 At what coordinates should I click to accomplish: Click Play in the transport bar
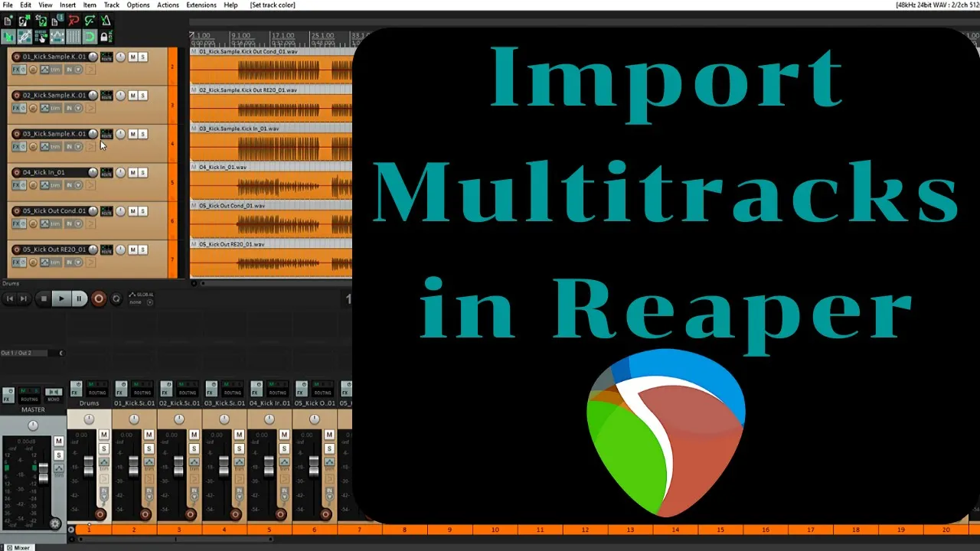60,299
